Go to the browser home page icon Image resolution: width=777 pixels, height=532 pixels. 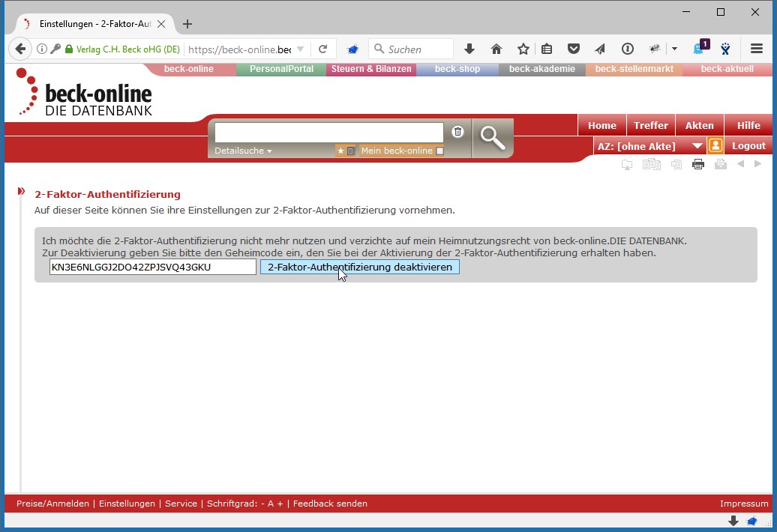(496, 49)
